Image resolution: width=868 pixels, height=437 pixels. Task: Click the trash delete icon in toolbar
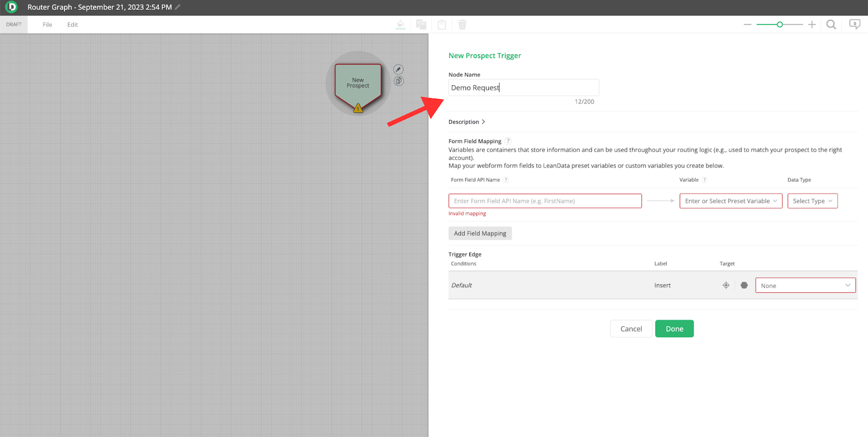462,24
